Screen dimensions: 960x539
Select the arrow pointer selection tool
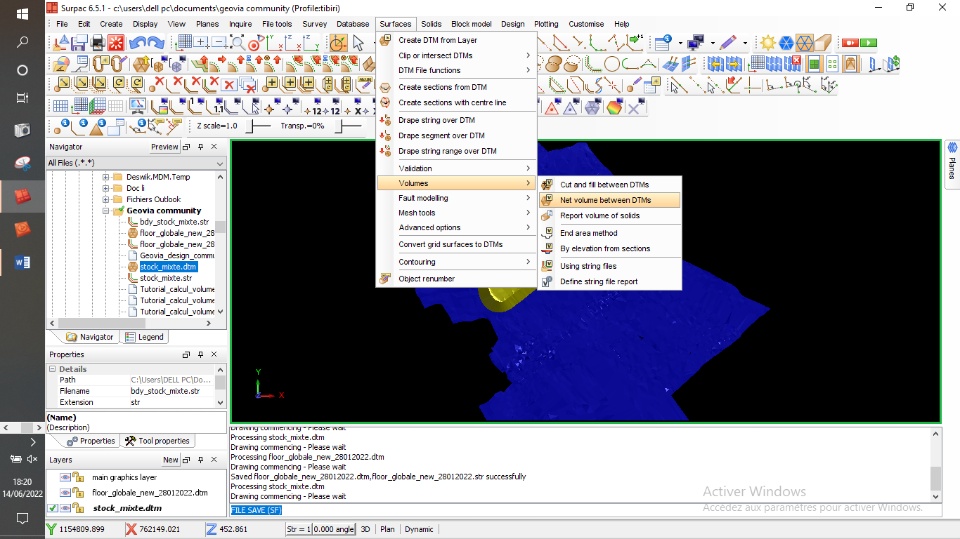click(358, 43)
